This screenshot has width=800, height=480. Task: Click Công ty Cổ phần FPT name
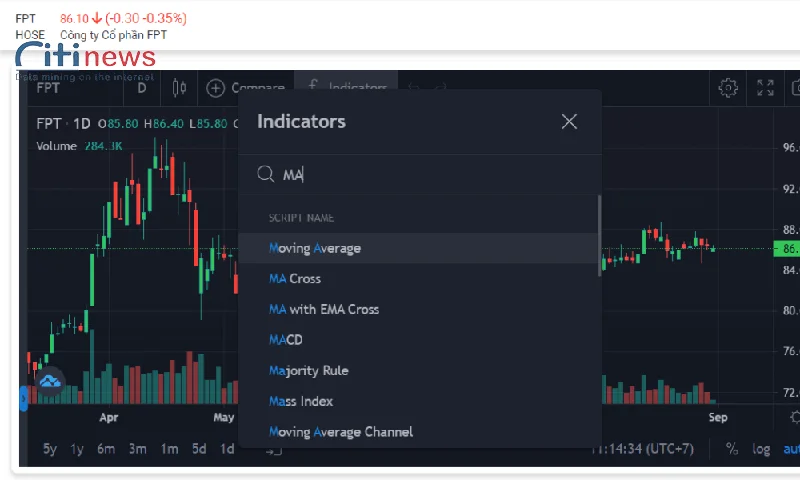pos(113,35)
